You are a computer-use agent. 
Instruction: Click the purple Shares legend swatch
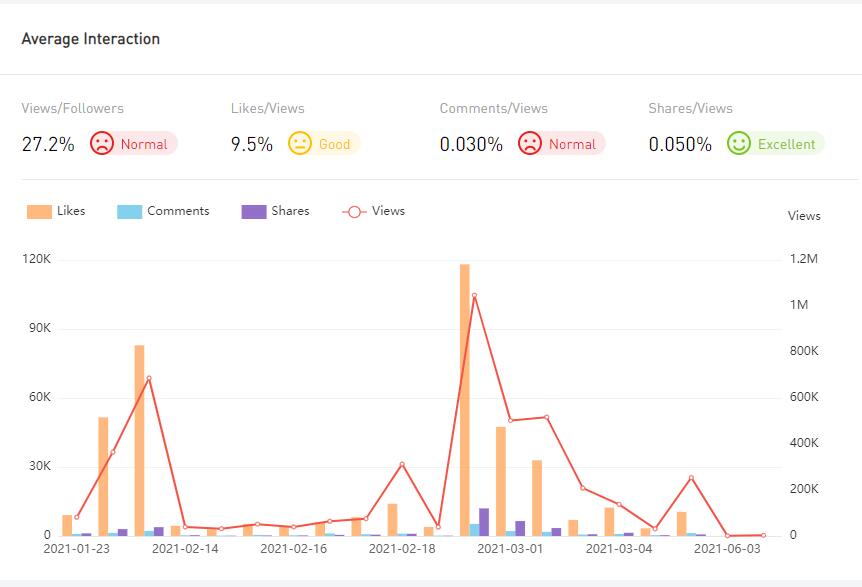[254, 212]
